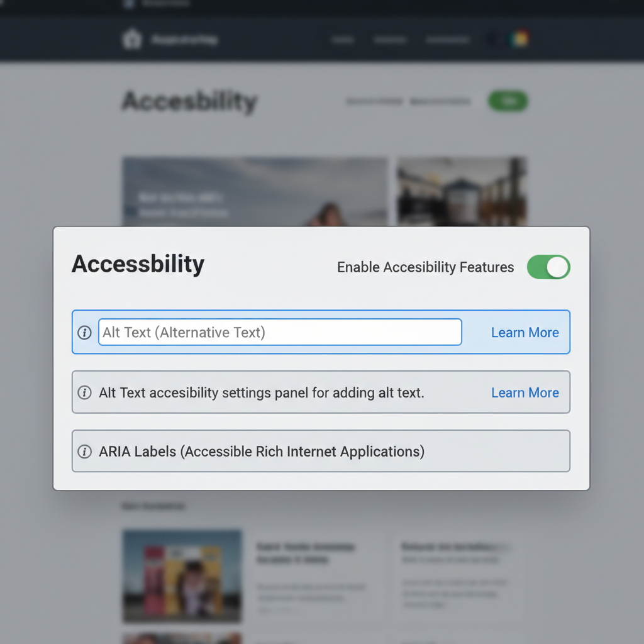The image size is (644, 644).
Task: Click the info icon inside the highlighted blue row
Action: point(84,332)
